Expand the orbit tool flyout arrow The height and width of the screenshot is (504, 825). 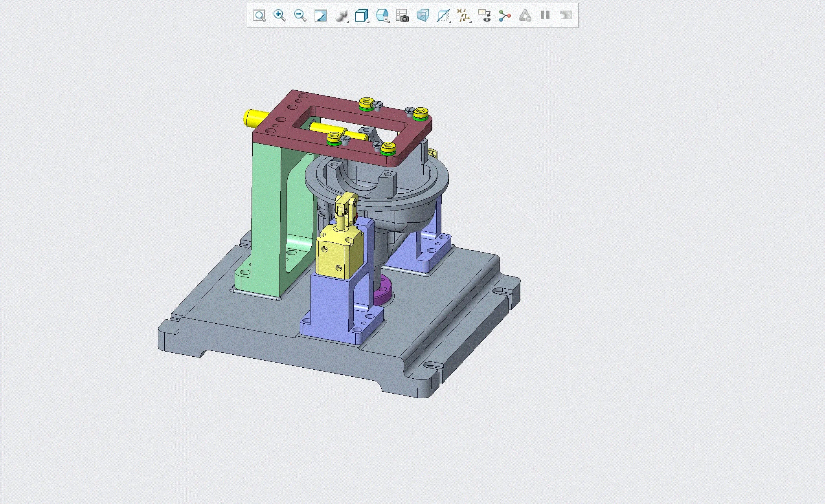[x=347, y=22]
